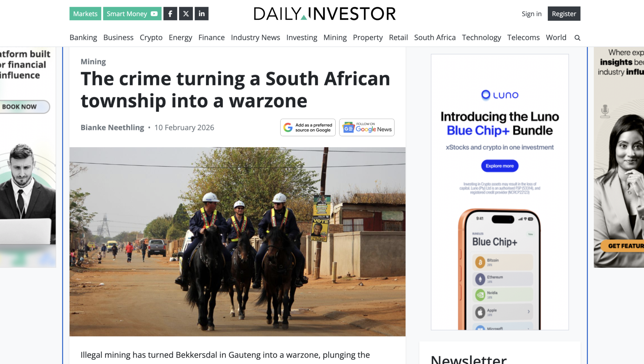
Task: Go to the South Africa section
Action: click(435, 38)
